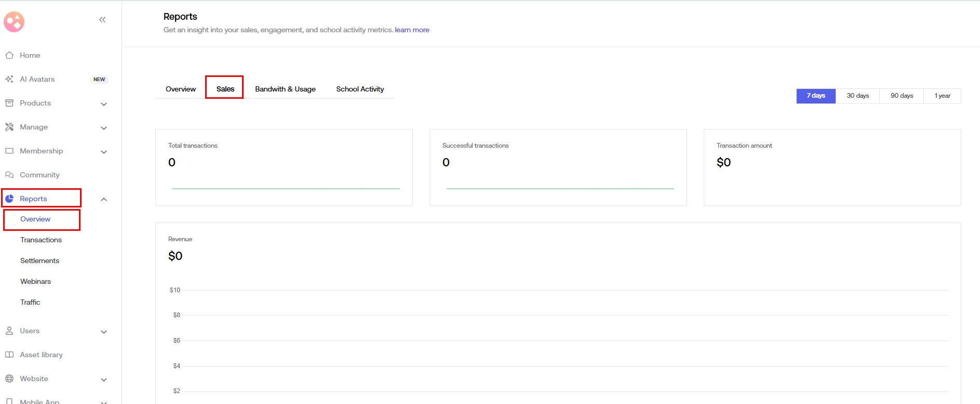
Task: Switch range to 1 year
Action: pyautogui.click(x=942, y=96)
